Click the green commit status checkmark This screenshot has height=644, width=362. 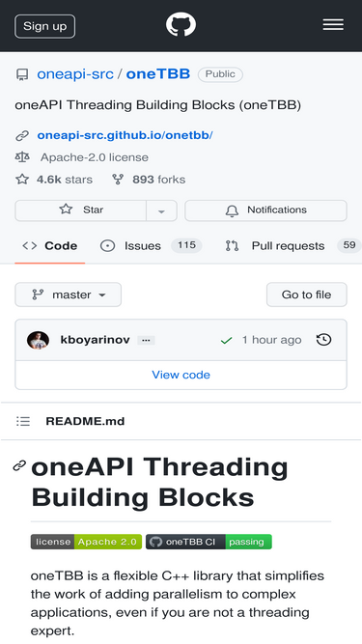pos(226,341)
